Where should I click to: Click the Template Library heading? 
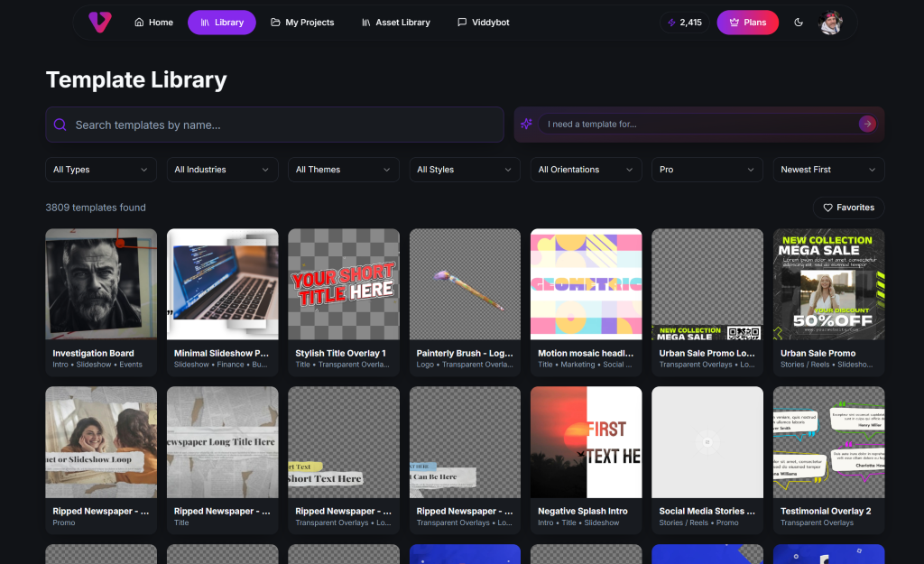pos(136,79)
